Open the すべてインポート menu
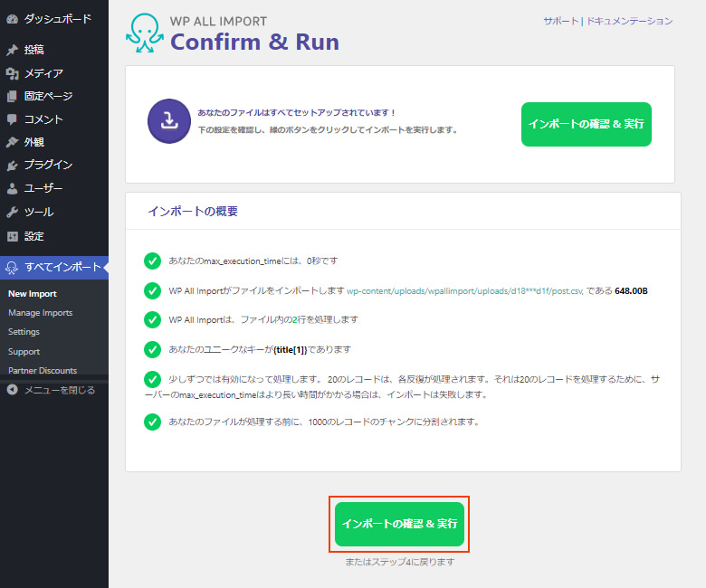706x588 pixels. point(52,267)
